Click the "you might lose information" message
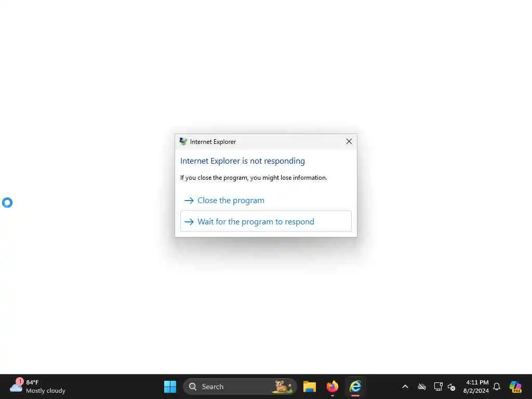Screen dimensions: 532x399 pyautogui.click(x=254, y=178)
